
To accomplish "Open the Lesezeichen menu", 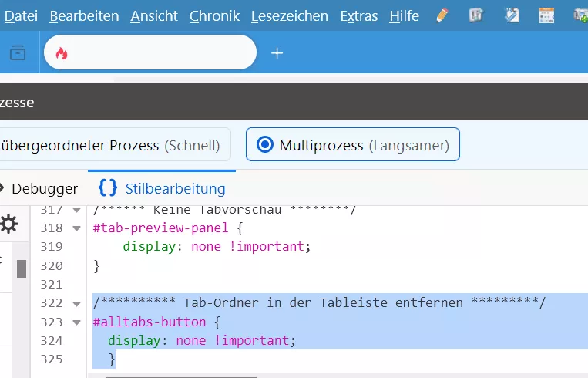I will (x=290, y=16).
